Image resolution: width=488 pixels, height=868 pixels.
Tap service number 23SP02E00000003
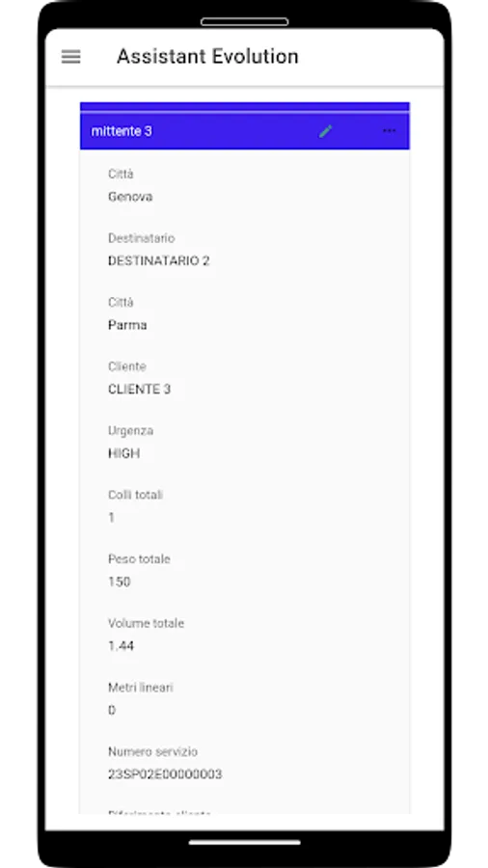pyautogui.click(x=165, y=774)
